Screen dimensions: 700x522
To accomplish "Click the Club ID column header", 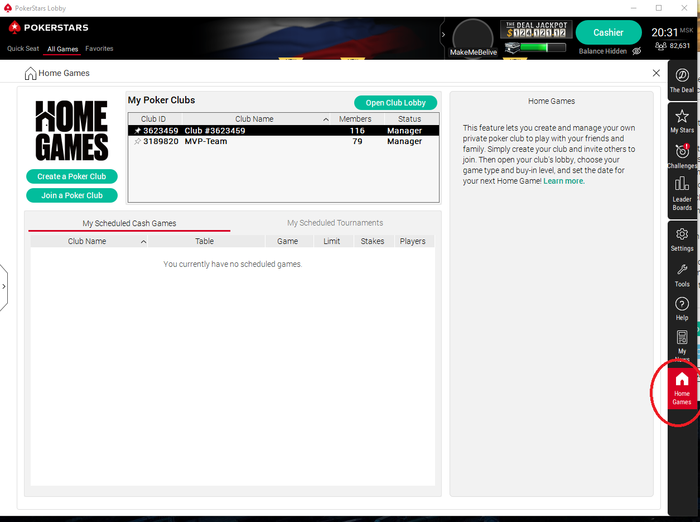I will pyautogui.click(x=155, y=119).
